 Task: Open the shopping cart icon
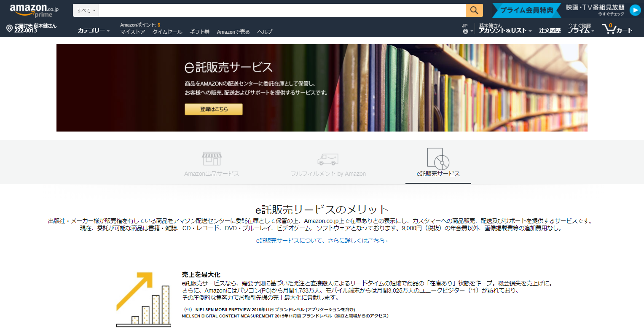pos(609,29)
